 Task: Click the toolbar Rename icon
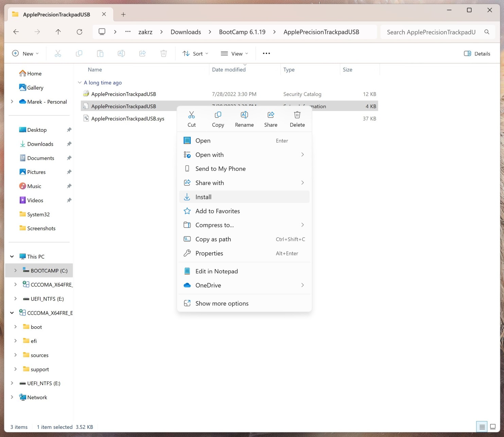121,54
